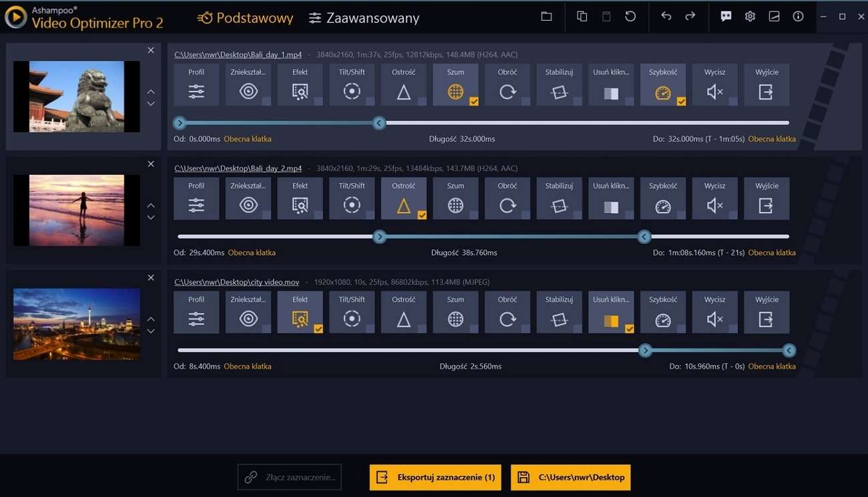Move city video.mov down with the down chevron

click(x=151, y=331)
